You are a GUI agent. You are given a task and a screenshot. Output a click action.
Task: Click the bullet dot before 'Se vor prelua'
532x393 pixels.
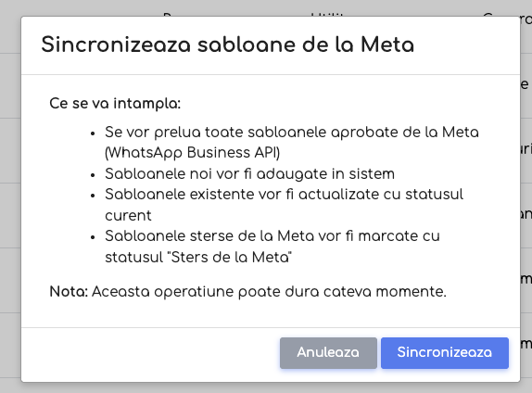click(93, 133)
